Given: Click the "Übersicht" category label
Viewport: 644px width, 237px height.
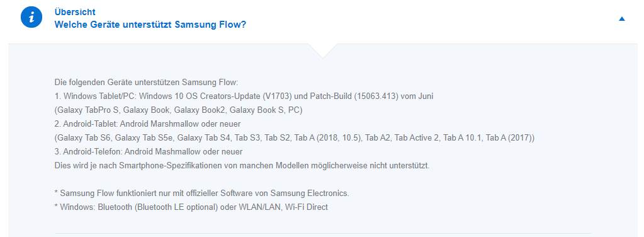Looking at the screenshot, I should coord(75,12).
